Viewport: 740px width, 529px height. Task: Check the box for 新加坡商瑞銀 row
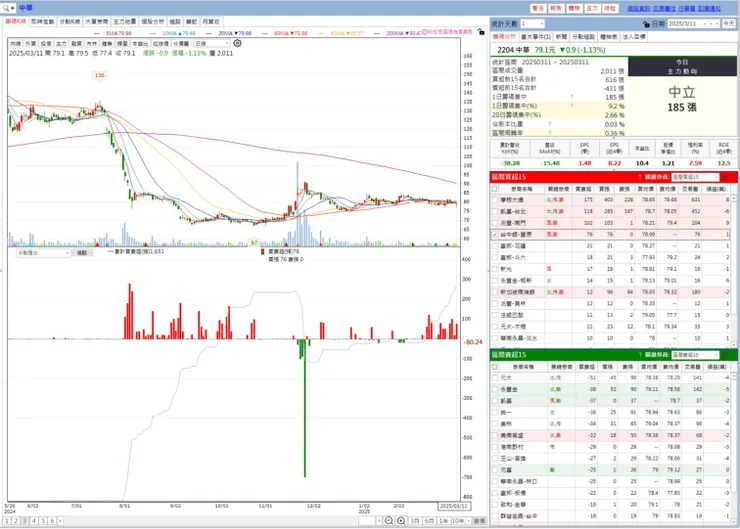(x=495, y=292)
